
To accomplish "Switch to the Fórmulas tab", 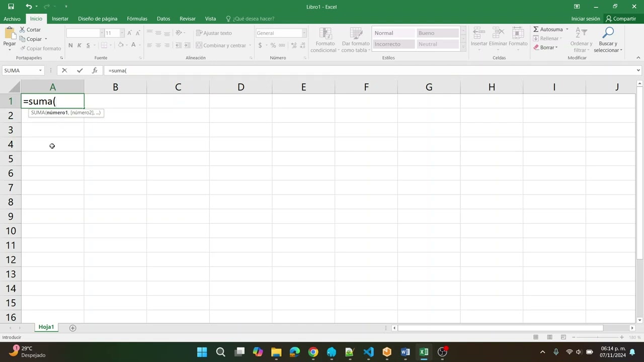I will (137, 19).
